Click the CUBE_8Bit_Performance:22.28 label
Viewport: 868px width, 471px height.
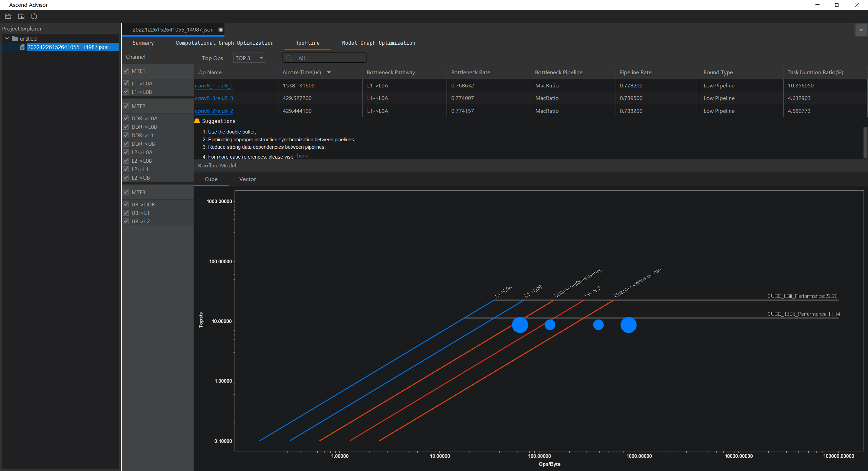[x=802, y=296]
